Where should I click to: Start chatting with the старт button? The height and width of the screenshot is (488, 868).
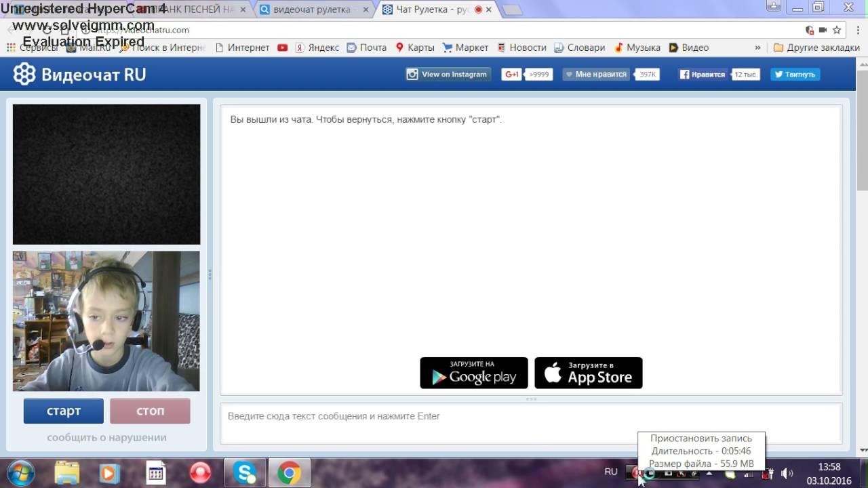click(64, 411)
